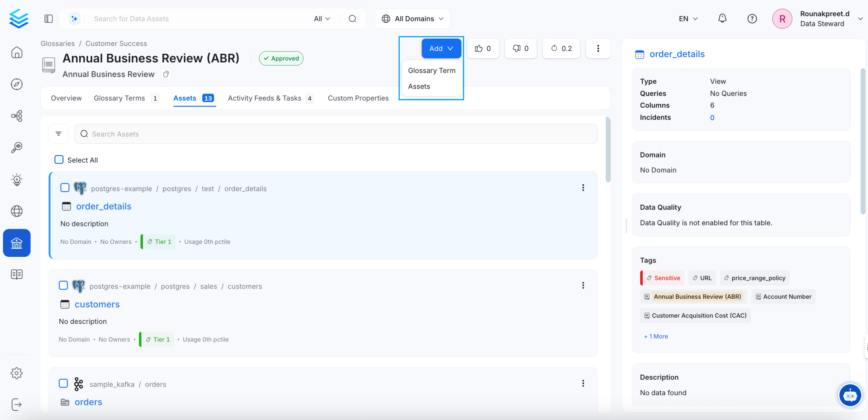Open the customers asset link

pyautogui.click(x=97, y=304)
